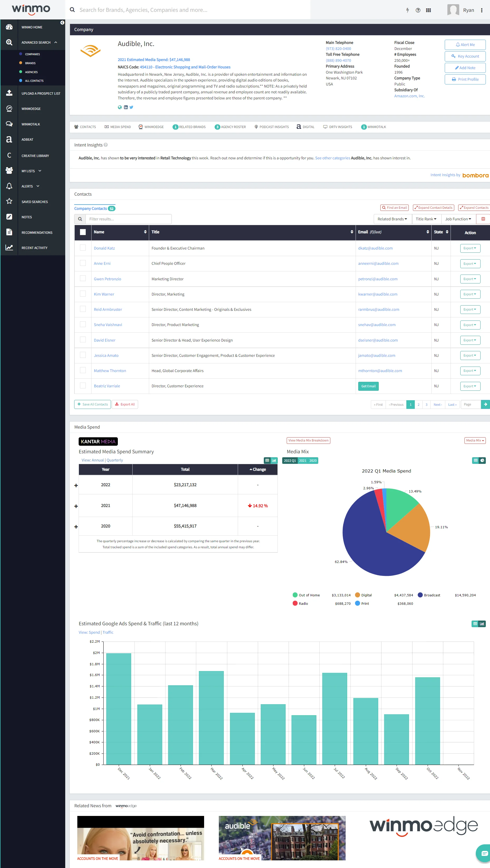Screen dimensions: 490x868
Task: Switch Media Mix to pie chart view
Action: click(482, 460)
